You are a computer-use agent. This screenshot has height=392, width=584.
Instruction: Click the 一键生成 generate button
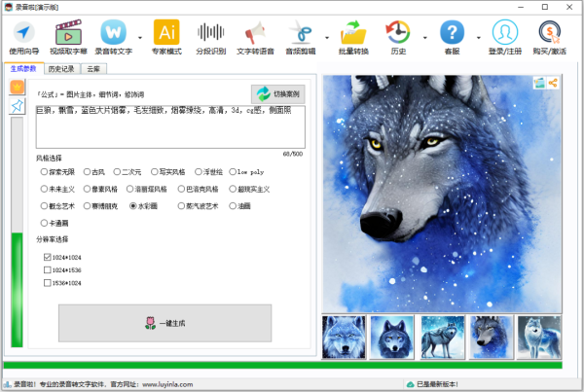click(x=164, y=322)
